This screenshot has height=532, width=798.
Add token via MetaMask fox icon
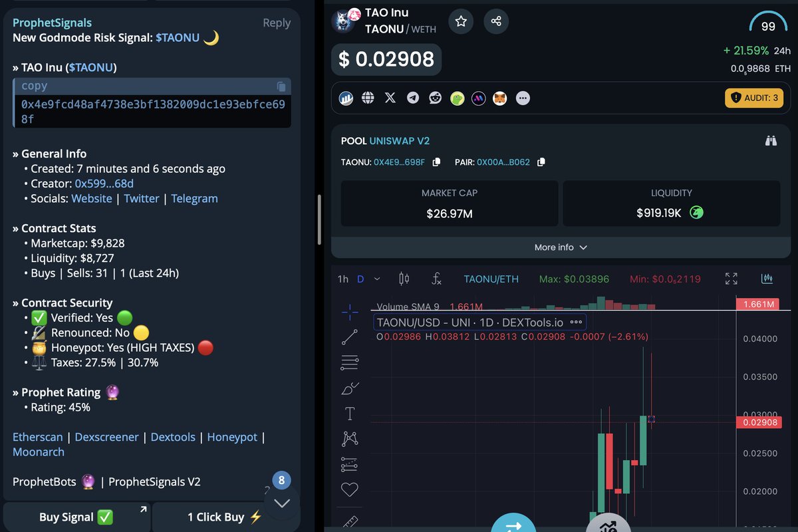(500, 98)
